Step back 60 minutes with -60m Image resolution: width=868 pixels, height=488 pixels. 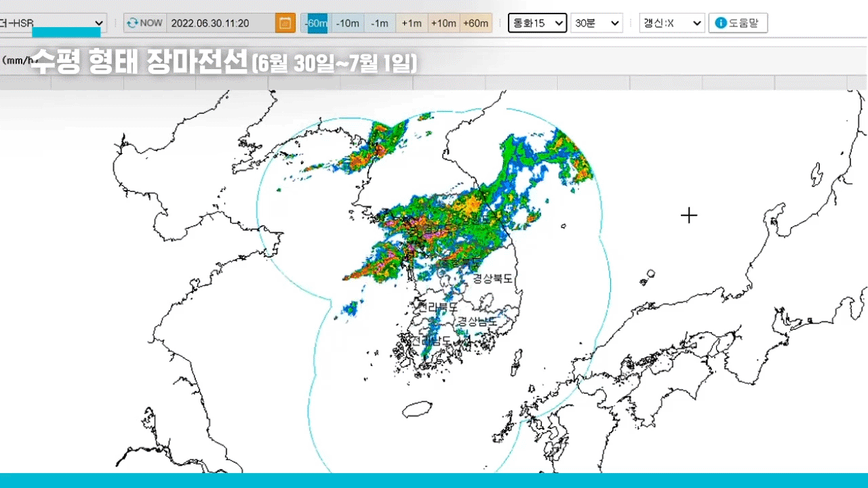[x=316, y=23]
